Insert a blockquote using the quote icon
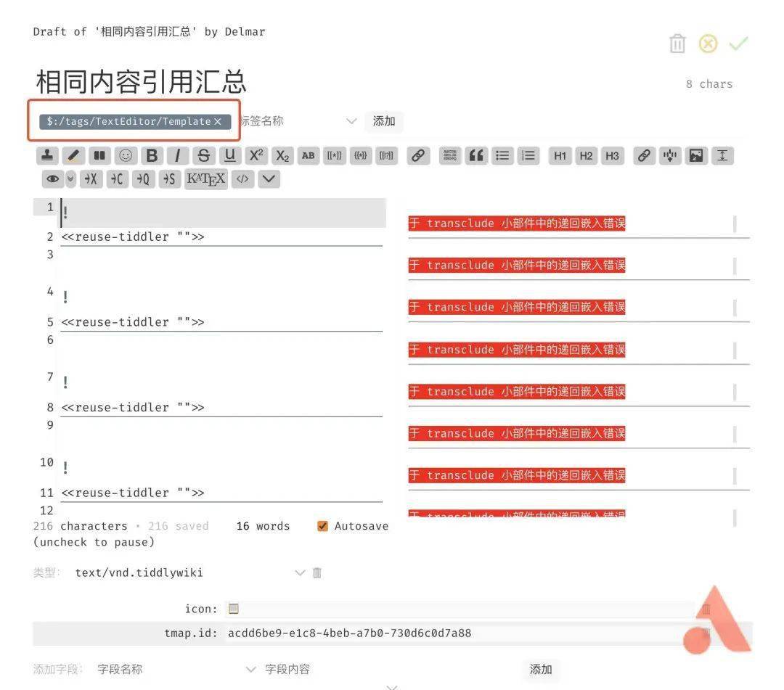784x690 pixels. point(476,155)
